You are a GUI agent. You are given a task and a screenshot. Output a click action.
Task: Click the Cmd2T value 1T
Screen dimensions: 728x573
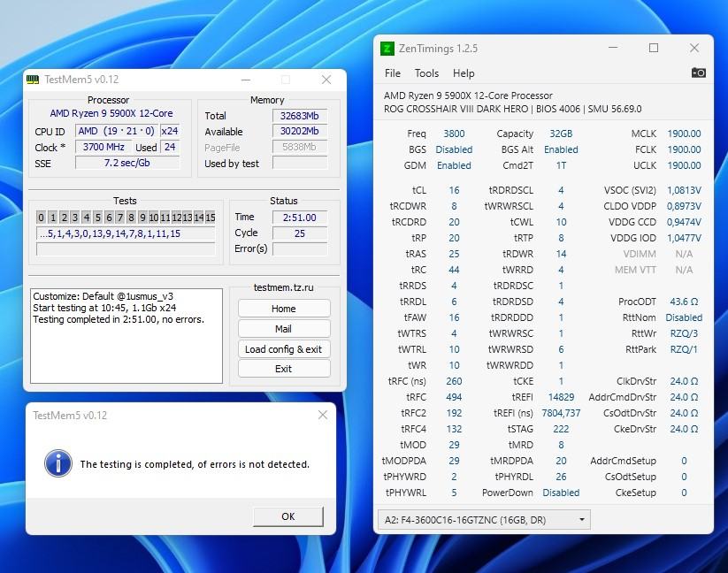(x=561, y=165)
